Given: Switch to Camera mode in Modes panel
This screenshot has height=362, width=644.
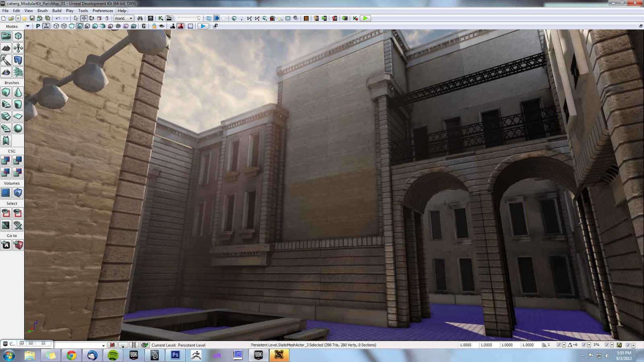Looking at the screenshot, I should coord(6,36).
